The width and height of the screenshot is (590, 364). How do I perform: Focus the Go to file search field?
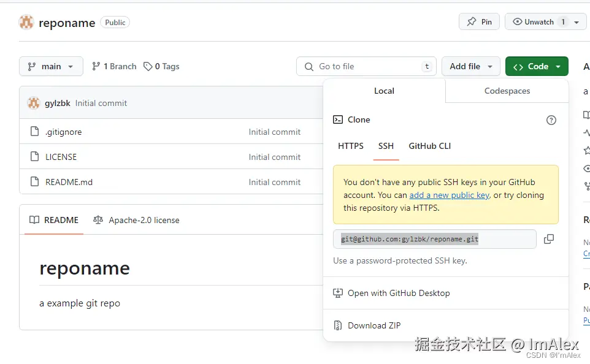[x=366, y=66]
